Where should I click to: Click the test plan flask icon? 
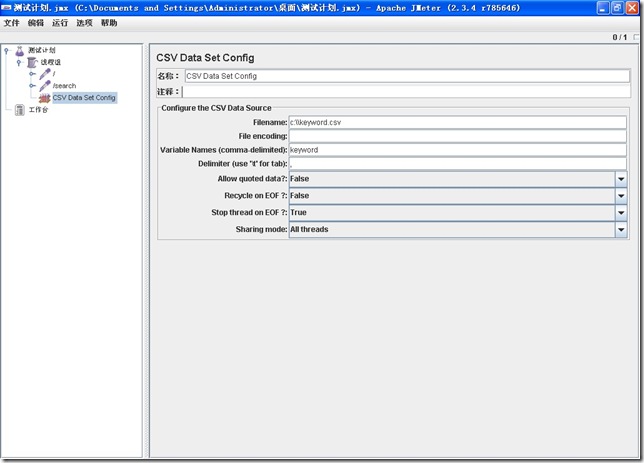pos(19,51)
